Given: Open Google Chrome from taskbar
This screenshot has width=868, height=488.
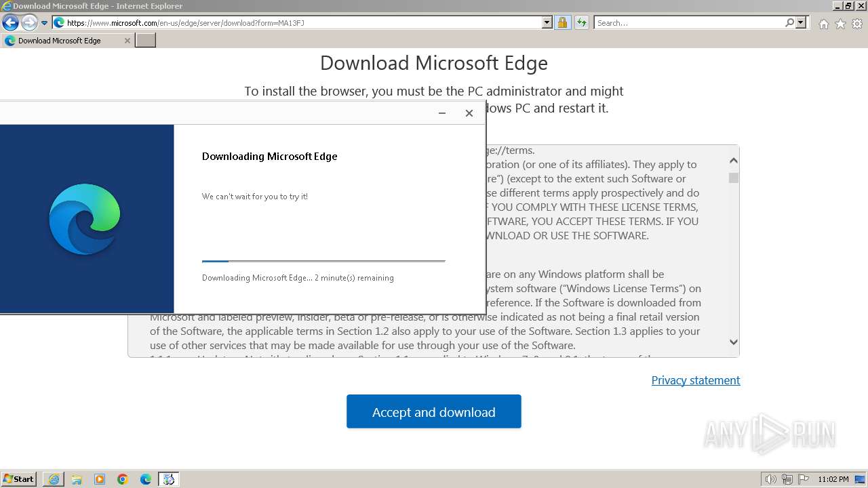Looking at the screenshot, I should (123, 479).
